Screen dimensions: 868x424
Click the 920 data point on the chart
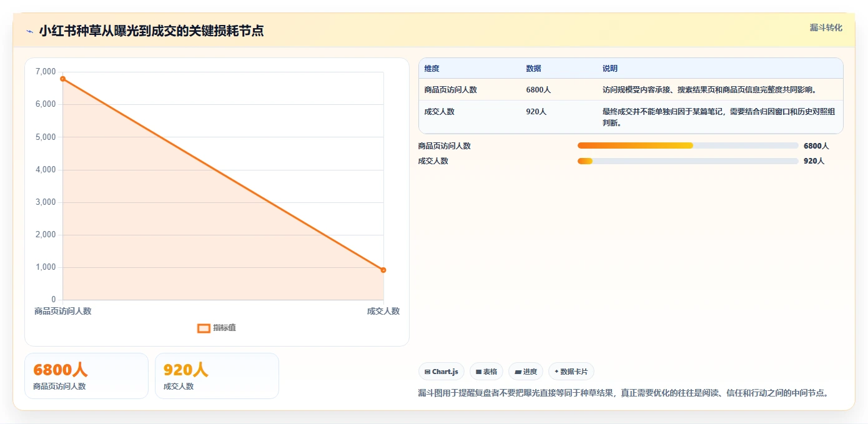point(383,270)
